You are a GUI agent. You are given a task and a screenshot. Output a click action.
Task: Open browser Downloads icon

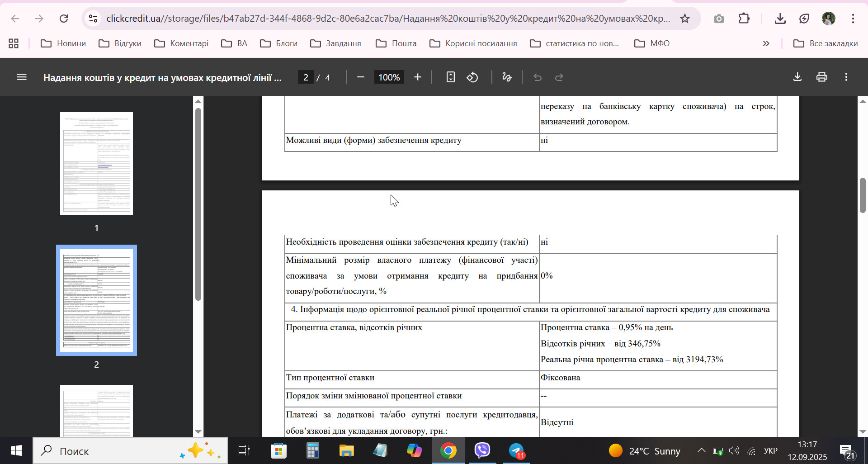(780, 19)
